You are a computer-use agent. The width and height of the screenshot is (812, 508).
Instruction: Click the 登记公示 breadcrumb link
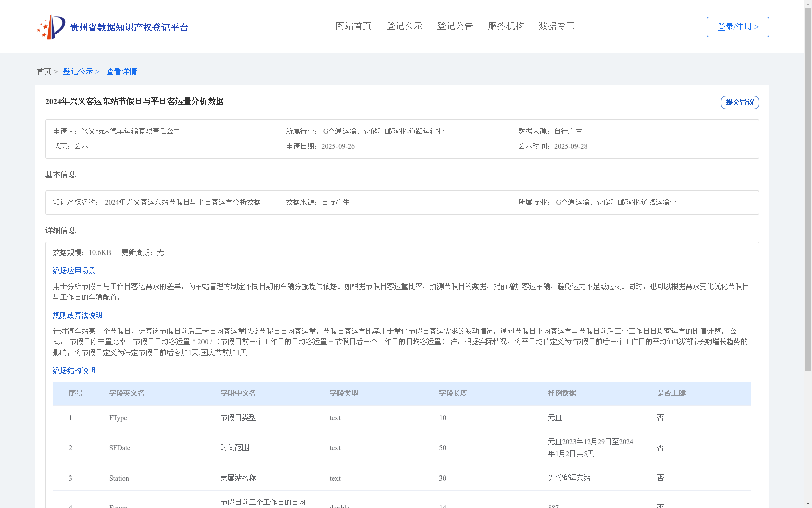pos(78,72)
